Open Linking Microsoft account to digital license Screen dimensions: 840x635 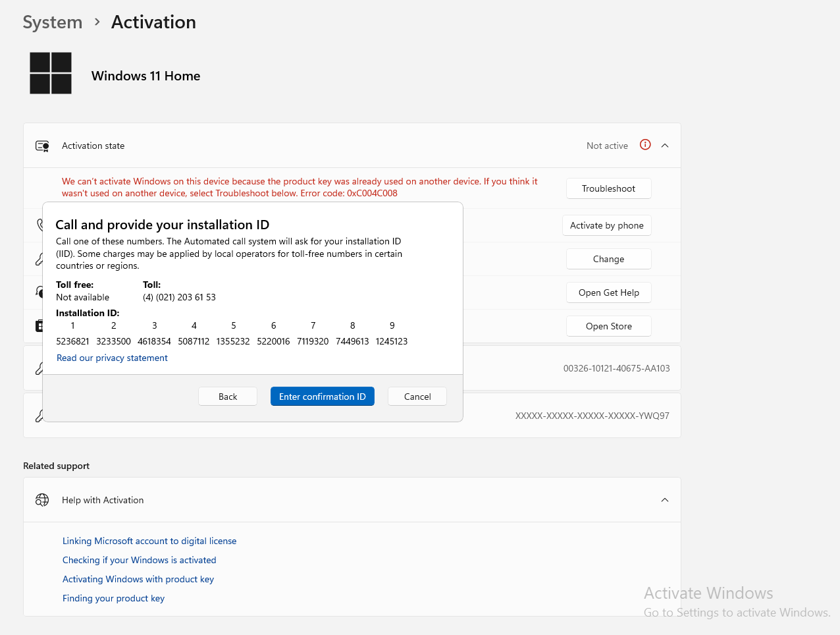pyautogui.click(x=149, y=541)
